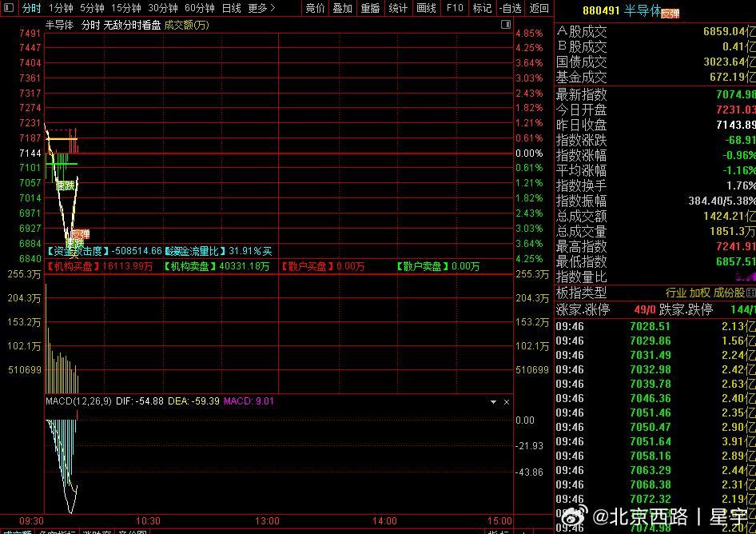This screenshot has width=756, height=534.
Task: Click the 7144 previous close axis label
Action: click(x=30, y=153)
